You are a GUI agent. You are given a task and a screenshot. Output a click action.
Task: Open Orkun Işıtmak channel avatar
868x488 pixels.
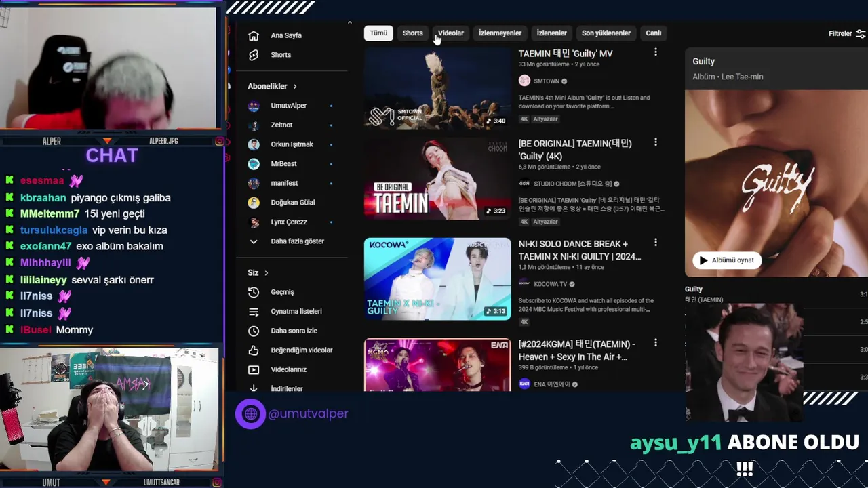tap(254, 144)
